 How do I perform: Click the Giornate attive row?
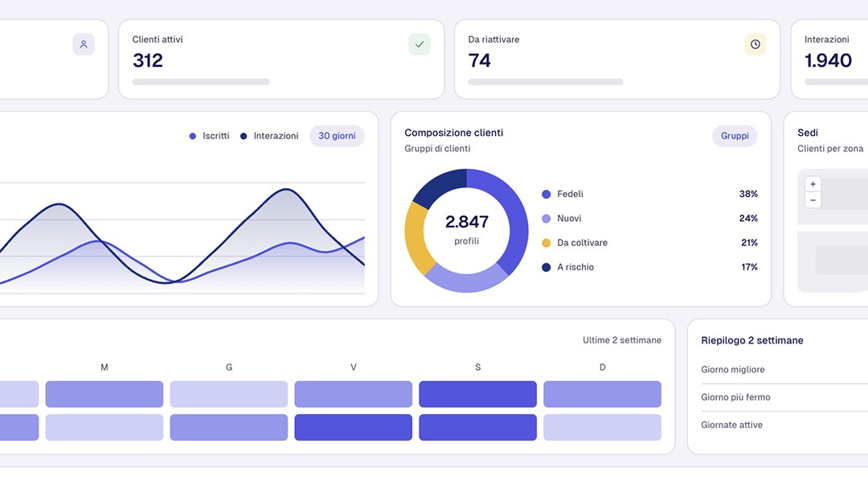784,425
